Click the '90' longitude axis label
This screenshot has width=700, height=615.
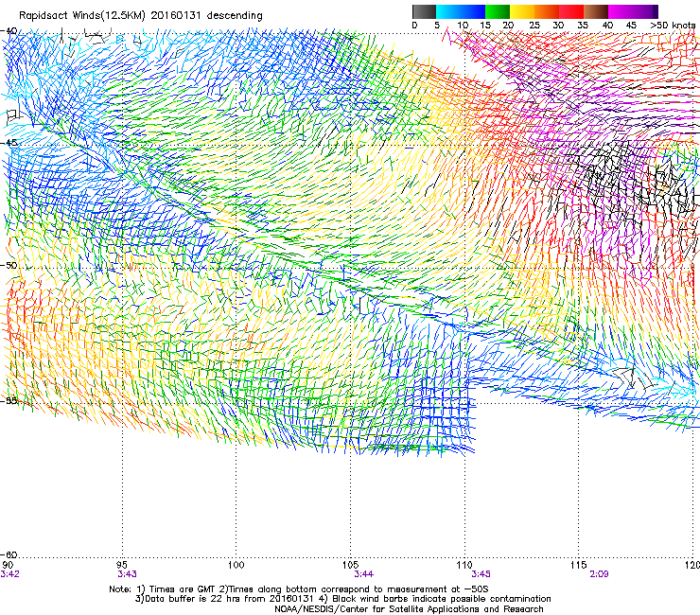click(x=8, y=566)
